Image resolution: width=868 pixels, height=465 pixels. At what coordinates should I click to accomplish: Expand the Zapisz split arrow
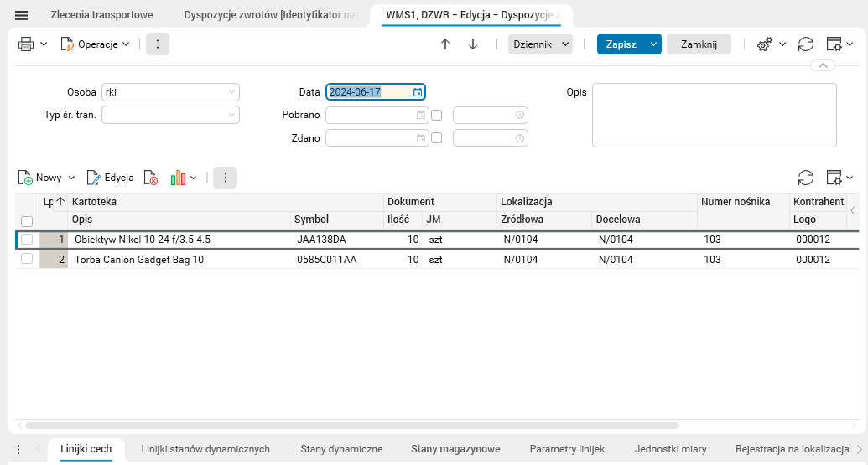click(653, 44)
